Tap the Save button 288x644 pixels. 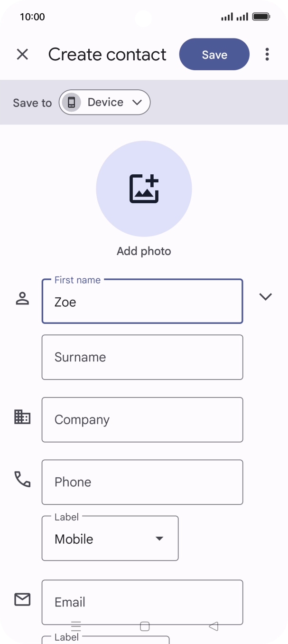point(214,54)
